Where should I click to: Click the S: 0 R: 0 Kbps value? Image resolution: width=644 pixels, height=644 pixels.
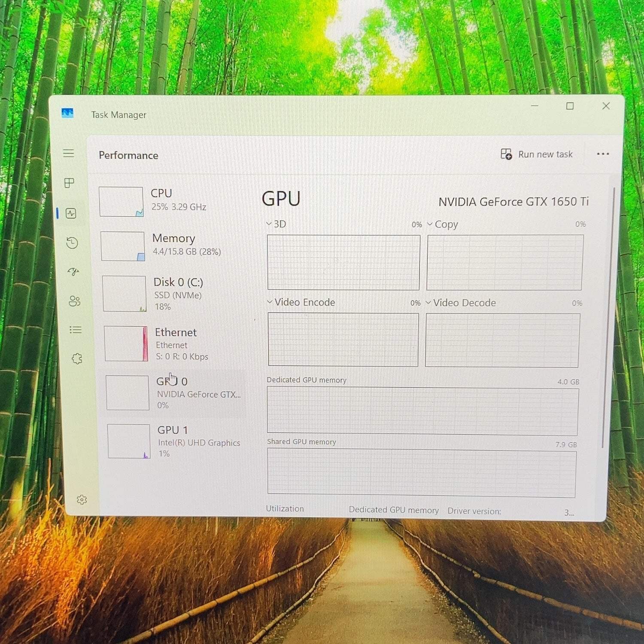[182, 356]
